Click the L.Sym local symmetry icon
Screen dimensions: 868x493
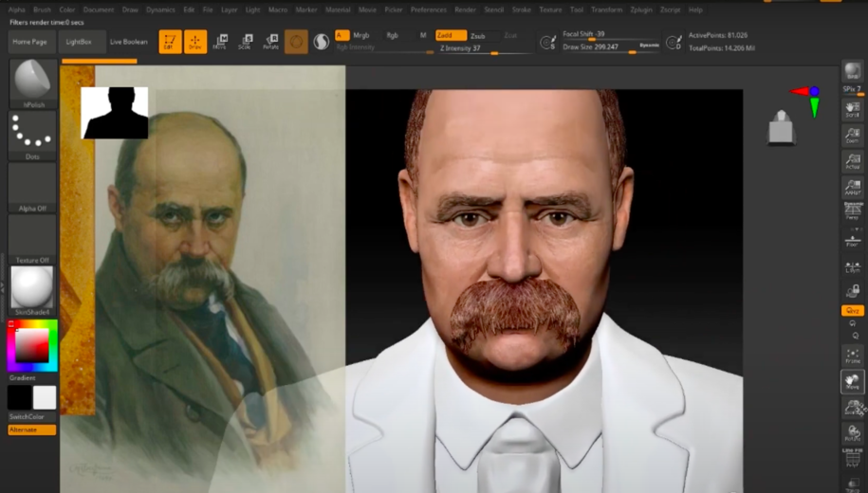(x=853, y=265)
